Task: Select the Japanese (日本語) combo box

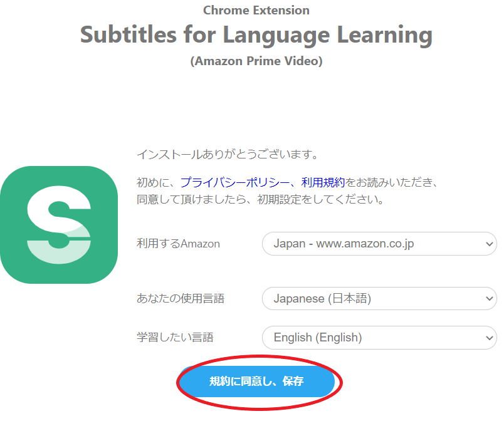Action: point(378,299)
